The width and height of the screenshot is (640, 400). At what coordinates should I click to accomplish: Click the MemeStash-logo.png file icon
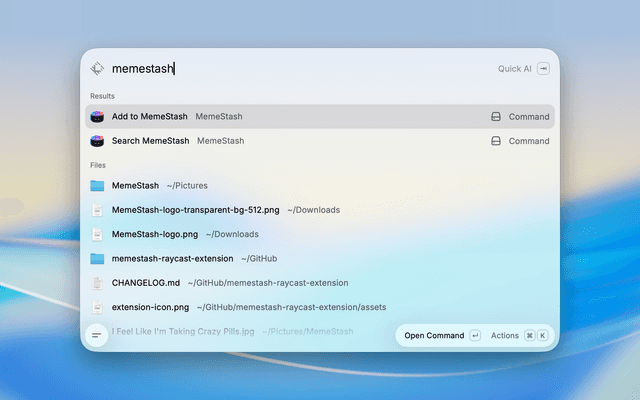[x=97, y=234]
